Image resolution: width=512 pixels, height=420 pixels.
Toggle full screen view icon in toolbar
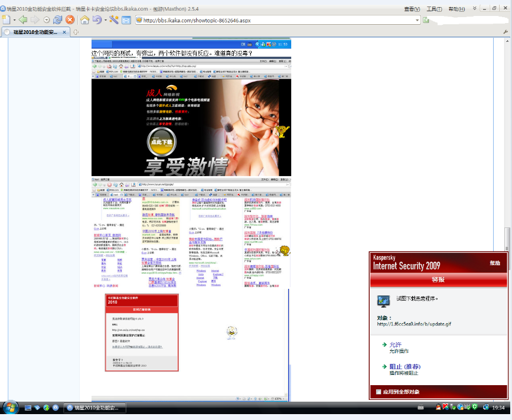[126, 20]
